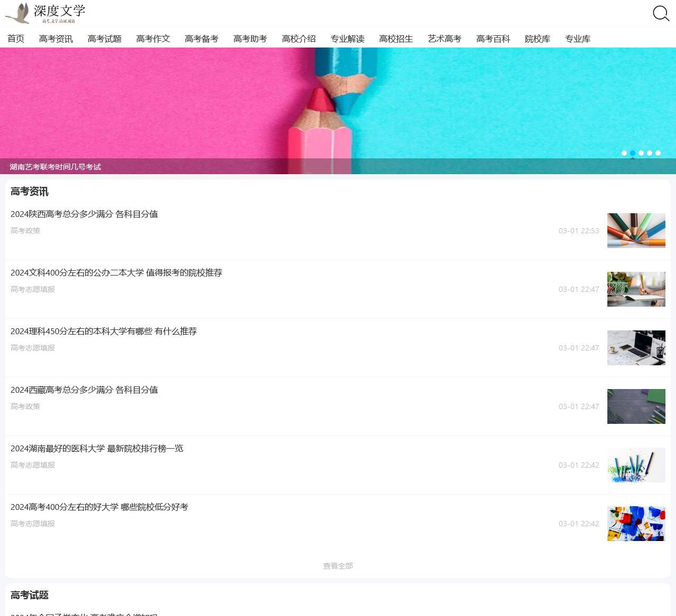Click the 2024湖南最好的医科大学 thumbnail image

coord(636,465)
